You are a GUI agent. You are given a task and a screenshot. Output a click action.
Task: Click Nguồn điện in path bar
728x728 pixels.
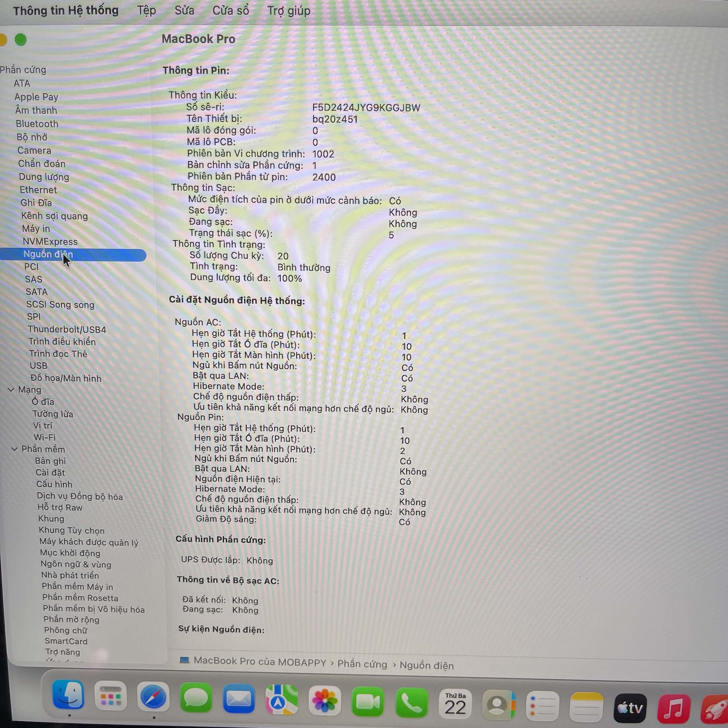coord(427,665)
